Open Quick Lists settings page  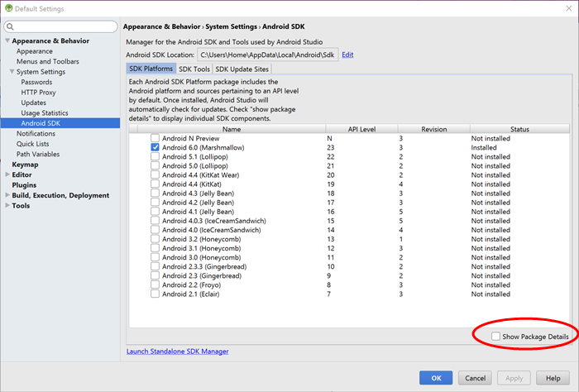click(32, 144)
